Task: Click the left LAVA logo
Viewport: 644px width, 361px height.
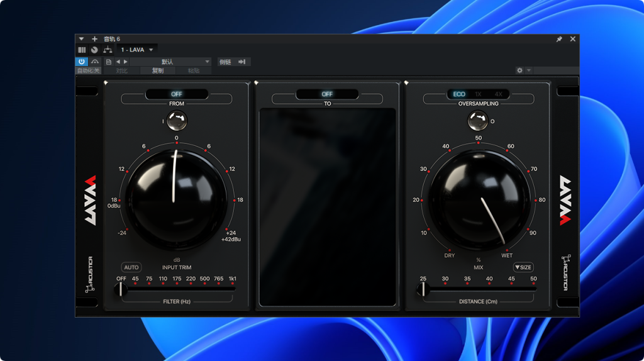Action: click(91, 201)
